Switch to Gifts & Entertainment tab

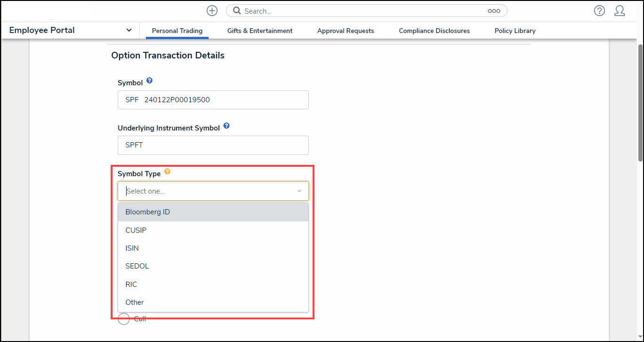[x=260, y=31]
